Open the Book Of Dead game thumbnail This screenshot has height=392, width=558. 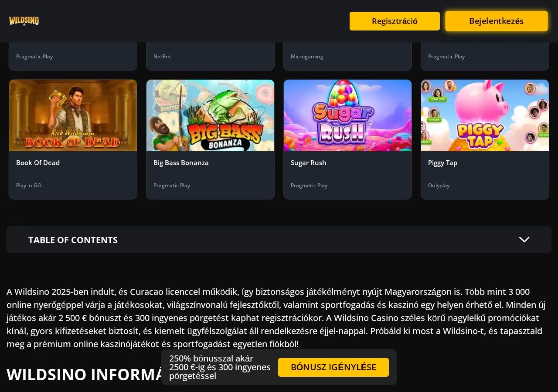[x=73, y=115]
